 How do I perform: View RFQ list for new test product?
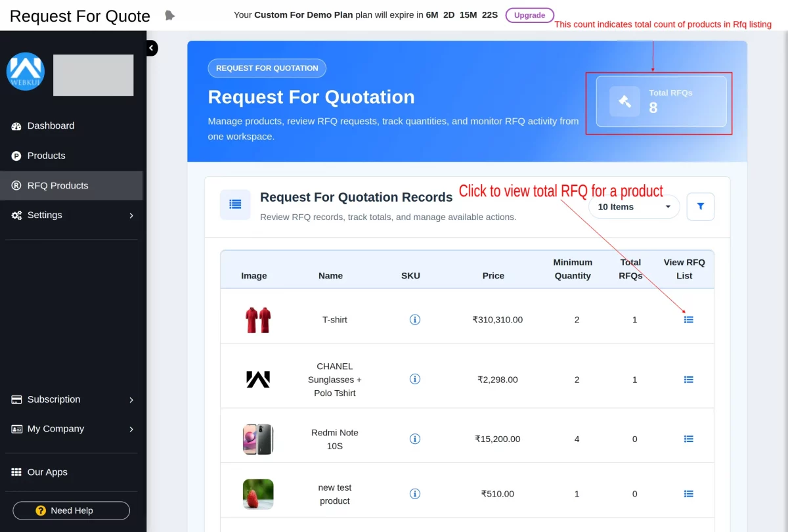tap(689, 494)
